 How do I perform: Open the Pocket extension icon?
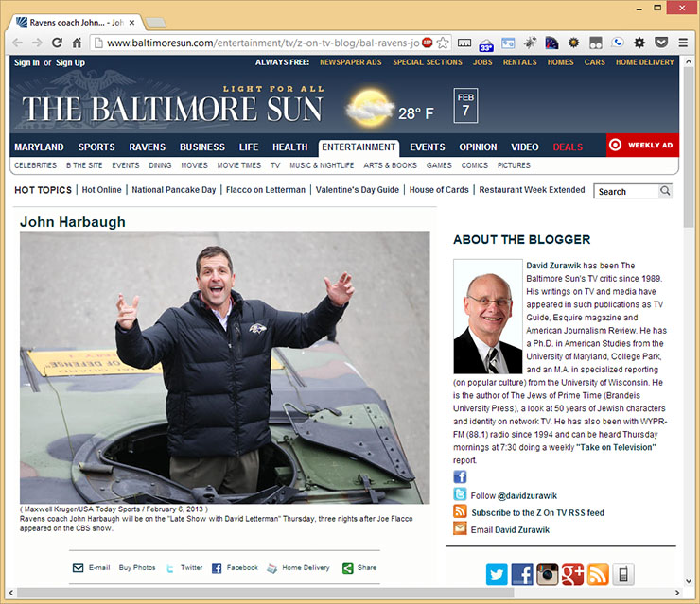point(661,43)
